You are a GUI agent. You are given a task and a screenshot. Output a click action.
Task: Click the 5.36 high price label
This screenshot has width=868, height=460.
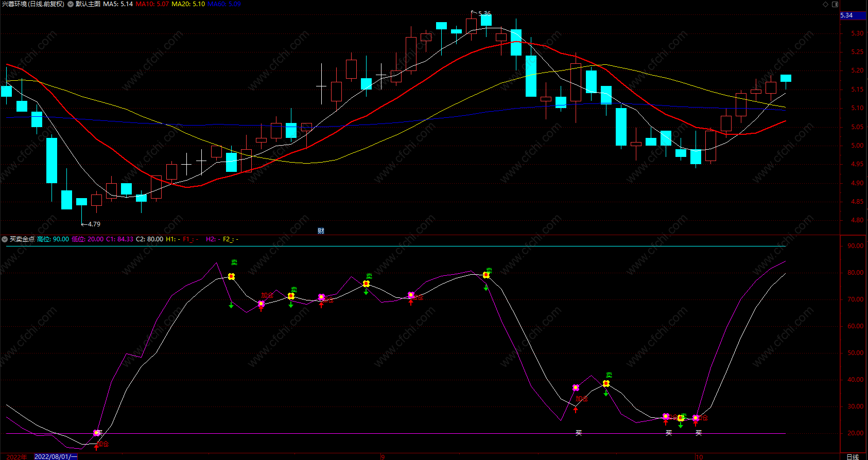484,14
